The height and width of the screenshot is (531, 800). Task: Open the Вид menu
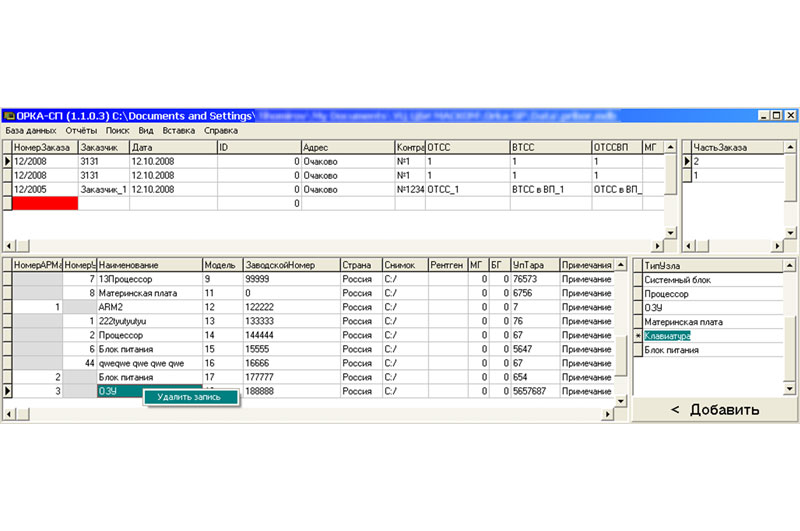pyautogui.click(x=146, y=131)
